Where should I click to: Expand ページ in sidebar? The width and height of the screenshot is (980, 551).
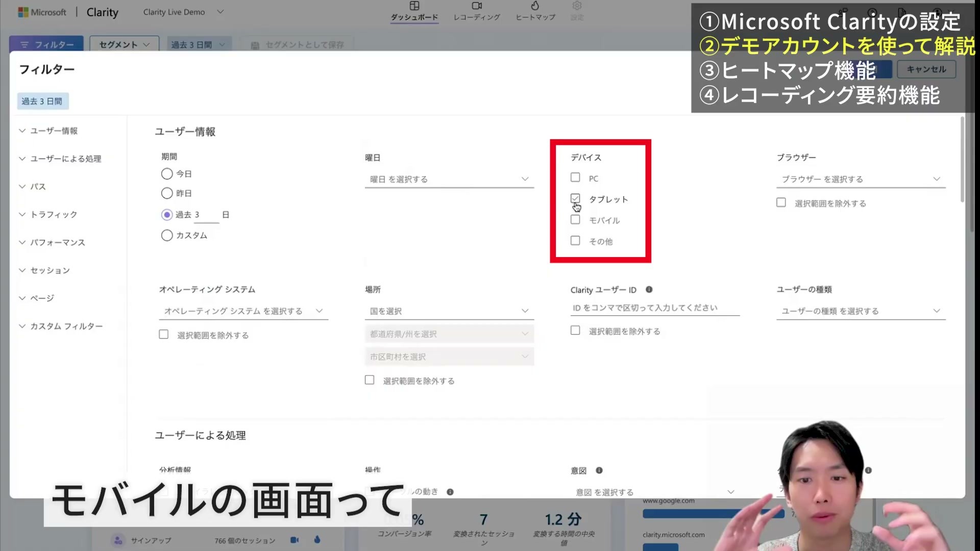pyautogui.click(x=37, y=298)
